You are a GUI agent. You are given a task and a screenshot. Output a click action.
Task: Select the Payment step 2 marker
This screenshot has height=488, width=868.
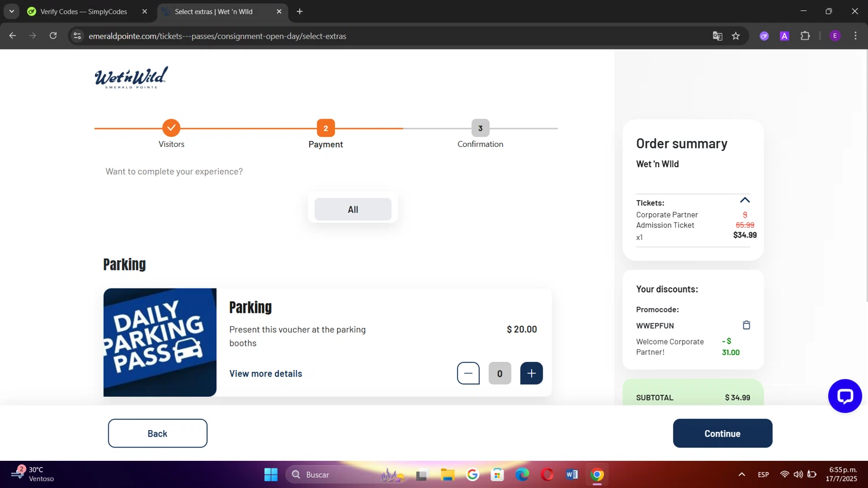coord(326,128)
